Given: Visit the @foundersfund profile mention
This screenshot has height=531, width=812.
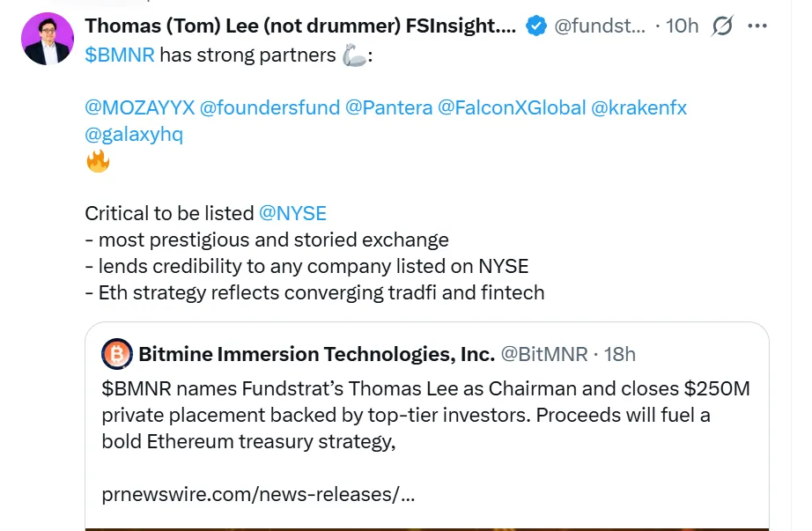Looking at the screenshot, I should (x=269, y=107).
